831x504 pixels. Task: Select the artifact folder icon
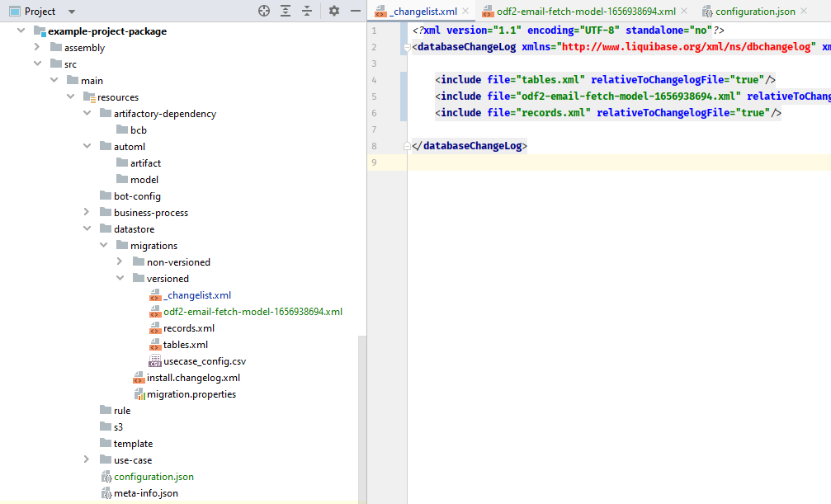(x=122, y=163)
